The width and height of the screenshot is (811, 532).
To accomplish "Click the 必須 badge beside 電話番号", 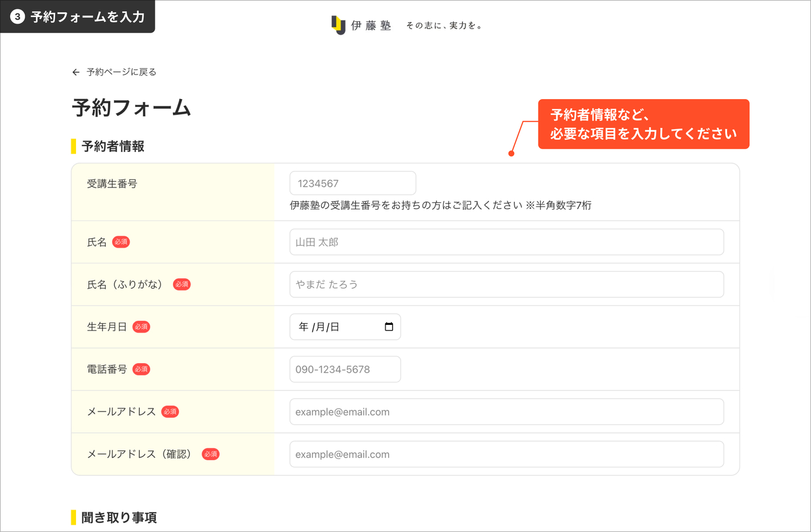I will [141, 369].
